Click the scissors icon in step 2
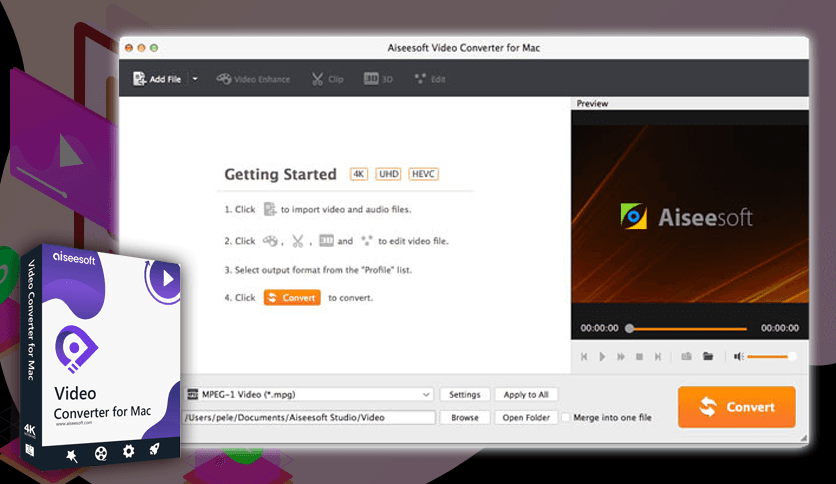The image size is (836, 484). coord(298,241)
